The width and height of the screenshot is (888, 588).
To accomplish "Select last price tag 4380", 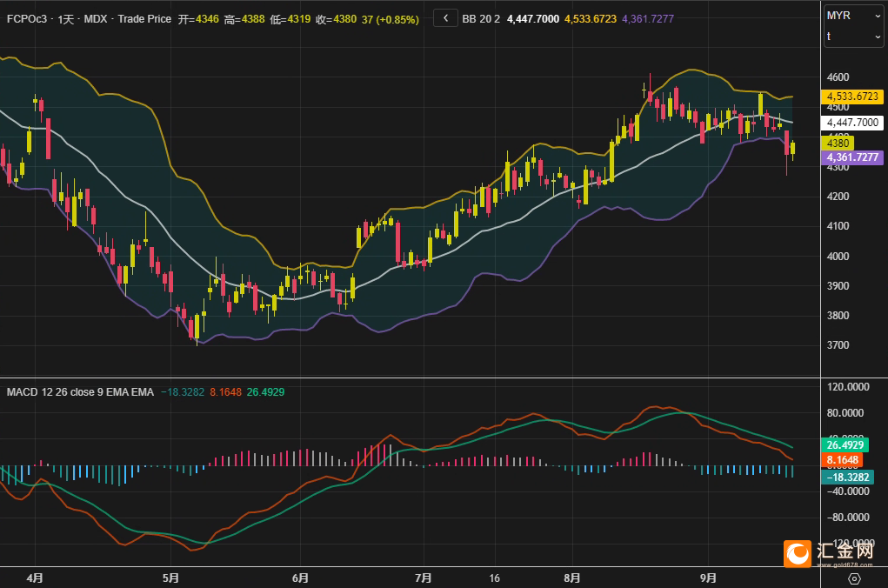I will click(838, 143).
